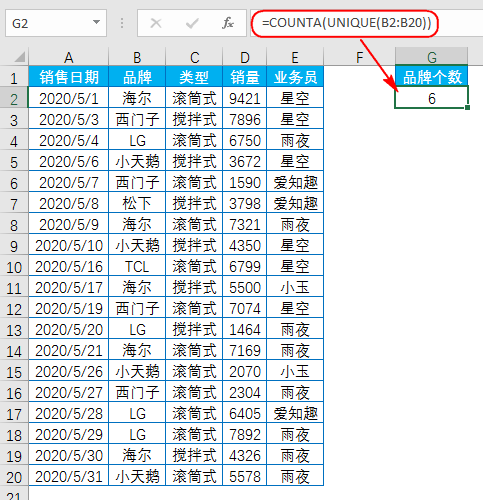
Task: Click the formula bar resize dots handle
Action: 122,23
